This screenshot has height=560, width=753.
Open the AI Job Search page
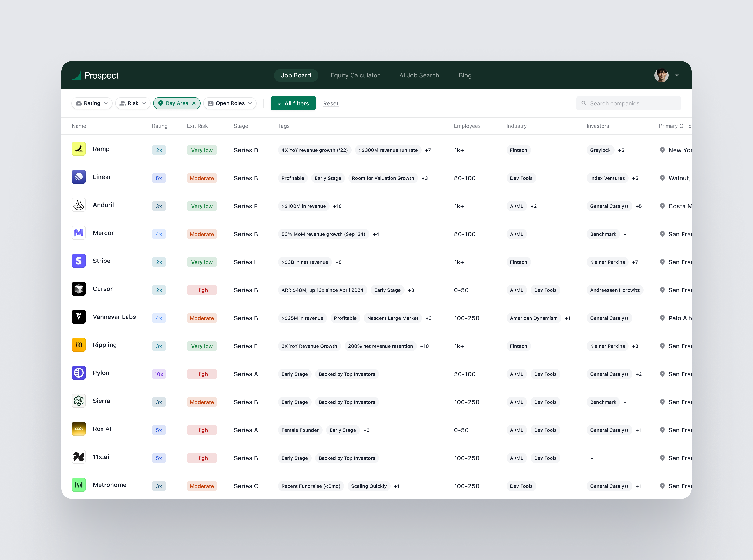pyautogui.click(x=419, y=75)
